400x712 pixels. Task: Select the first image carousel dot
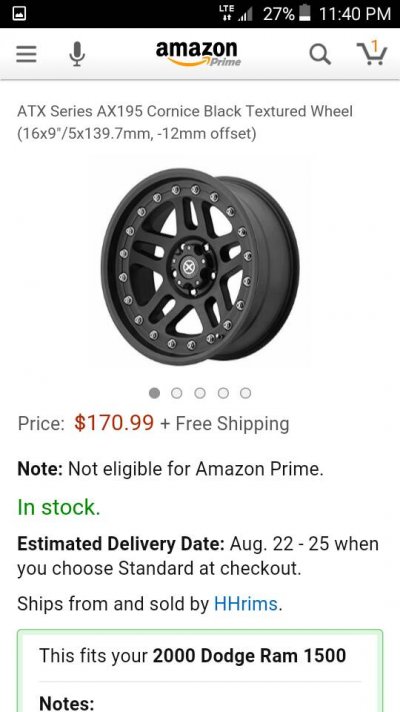(x=154, y=393)
